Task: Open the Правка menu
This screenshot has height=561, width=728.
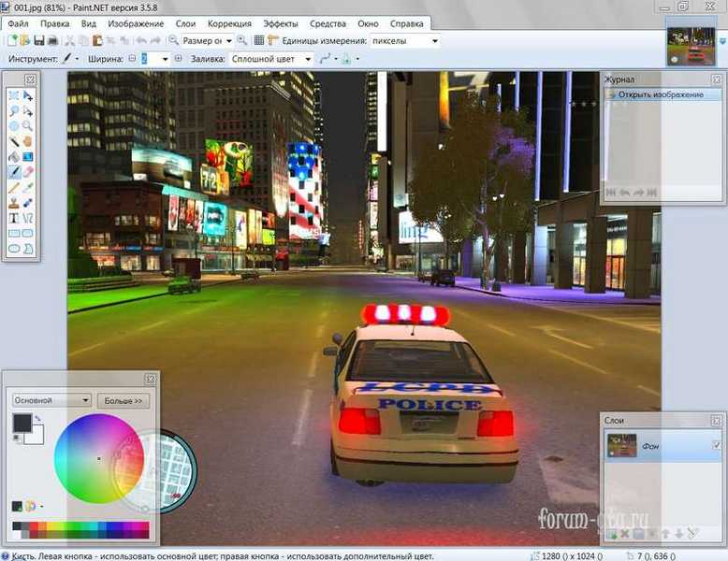Action: [x=55, y=23]
